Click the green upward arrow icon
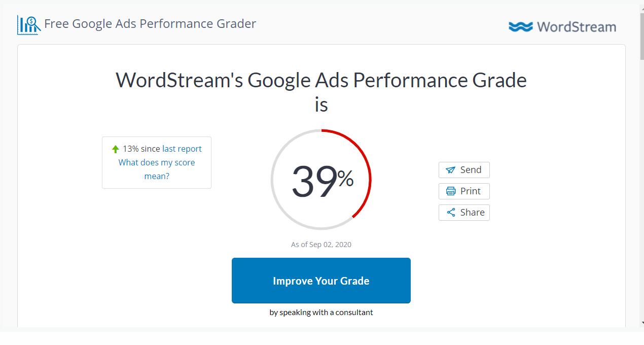The image size is (644, 345). coord(116,149)
